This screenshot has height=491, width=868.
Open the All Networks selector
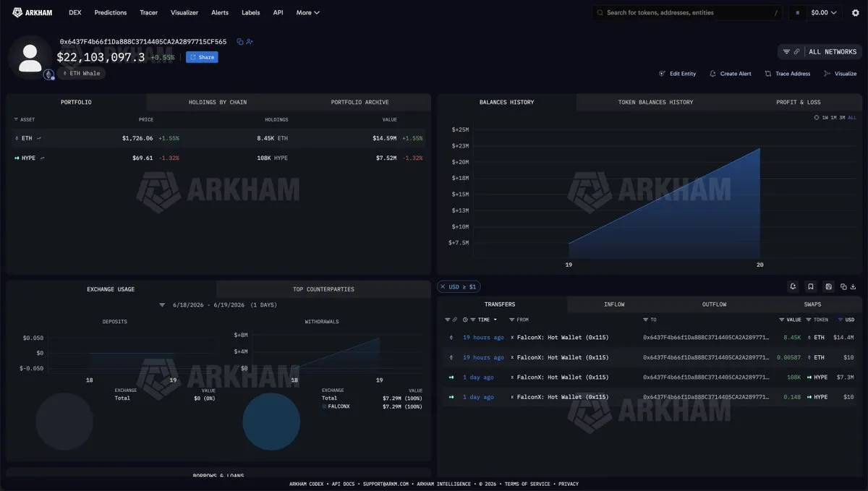pyautogui.click(x=820, y=52)
